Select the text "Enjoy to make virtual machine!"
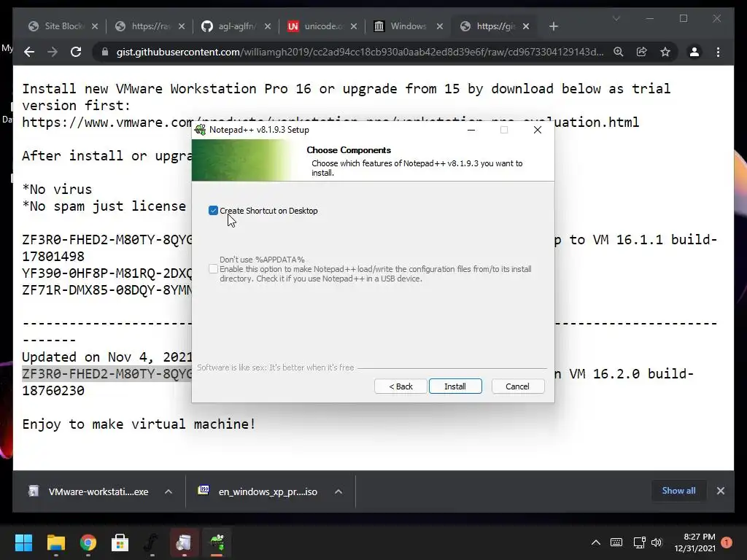The width and height of the screenshot is (747, 560). tap(139, 424)
